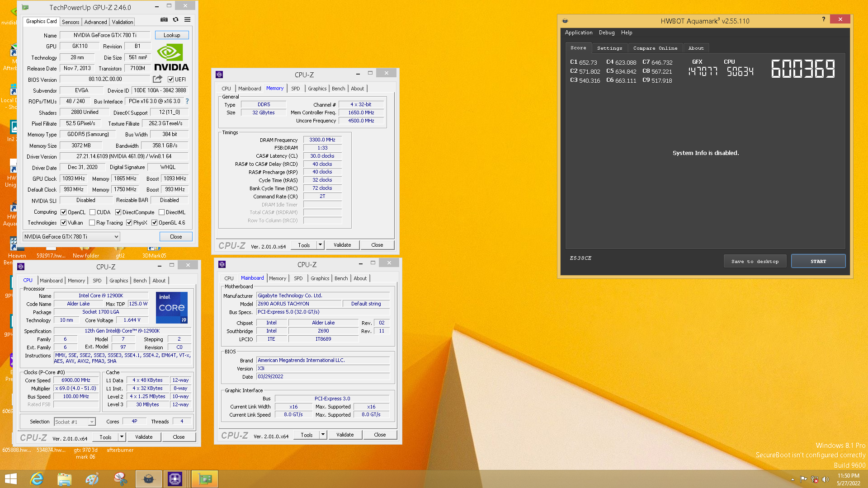This screenshot has width=868, height=488.
Task: Open Graphics tab in CPU-Z CPU window
Action: pos(119,281)
